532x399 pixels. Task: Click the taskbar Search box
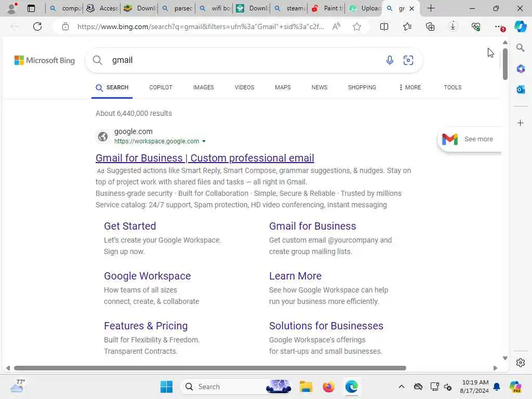(236, 387)
